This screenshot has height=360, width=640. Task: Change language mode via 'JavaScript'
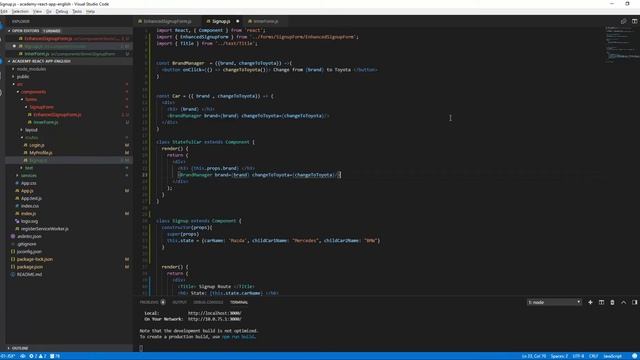pyautogui.click(x=612, y=356)
